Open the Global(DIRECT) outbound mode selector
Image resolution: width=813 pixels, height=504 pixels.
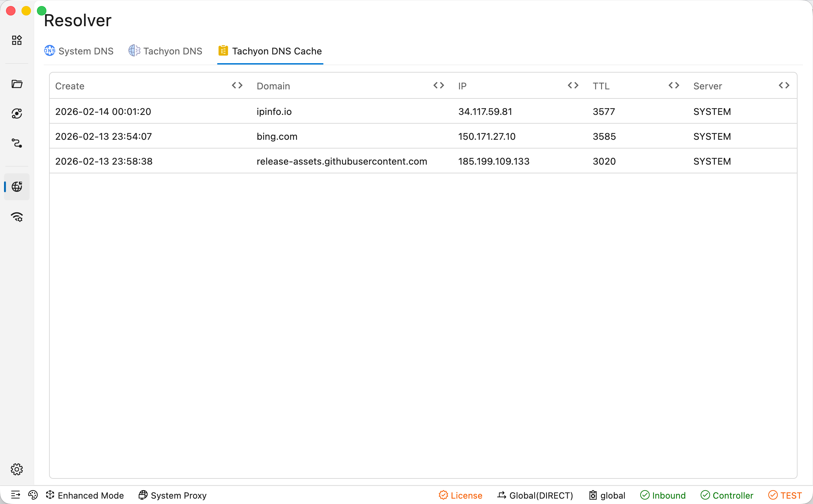(535, 495)
